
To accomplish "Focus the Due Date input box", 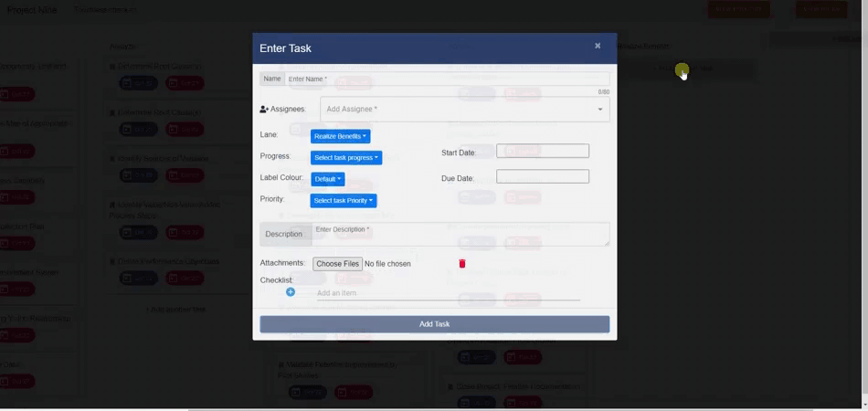I will tap(542, 176).
